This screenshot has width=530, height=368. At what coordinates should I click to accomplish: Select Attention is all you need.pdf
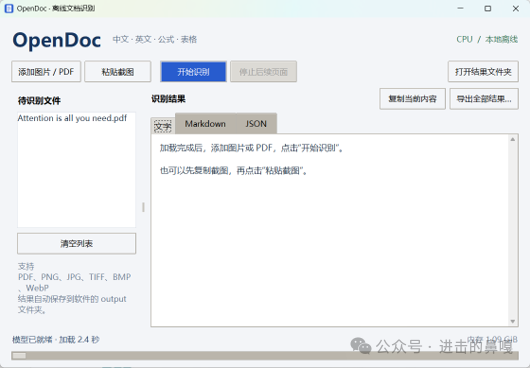tap(72, 118)
